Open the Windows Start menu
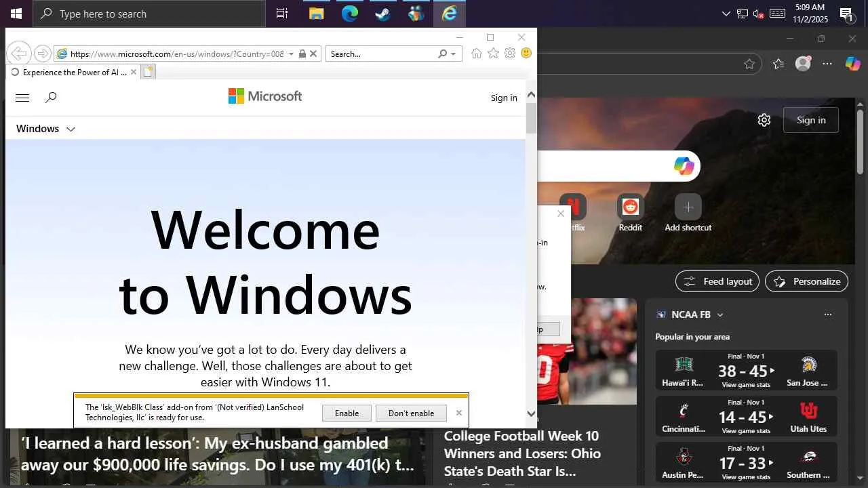 tap(16, 14)
